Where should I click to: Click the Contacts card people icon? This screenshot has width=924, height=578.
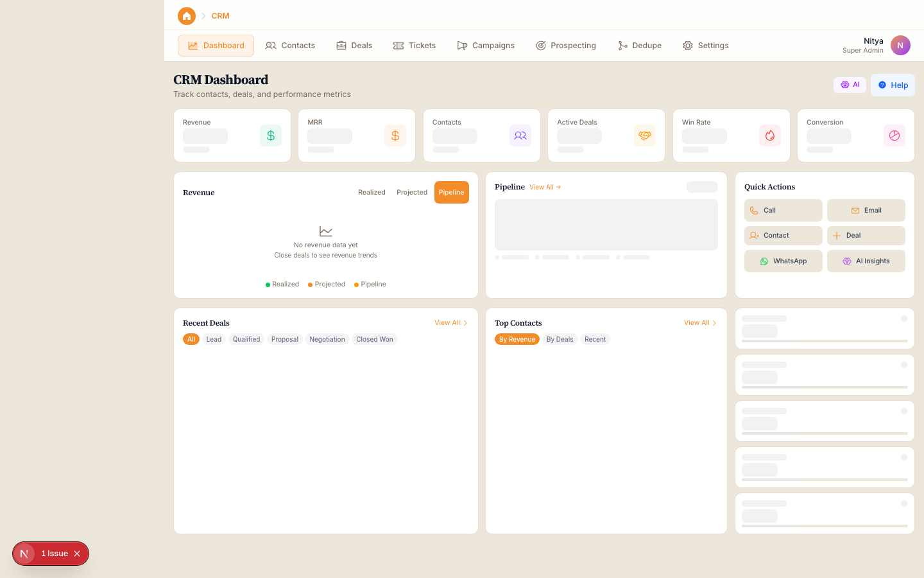(520, 136)
